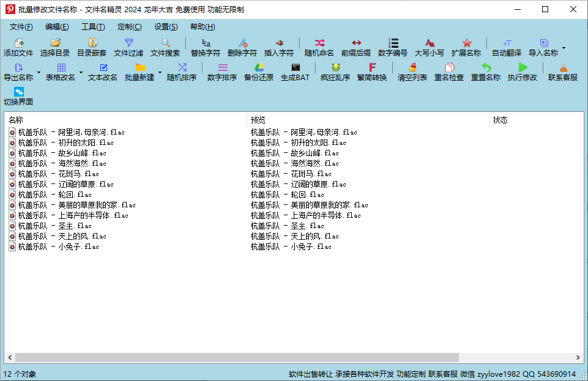Open the 数字编号 numbering tool
Screen dimensions: 588x381
click(393, 43)
